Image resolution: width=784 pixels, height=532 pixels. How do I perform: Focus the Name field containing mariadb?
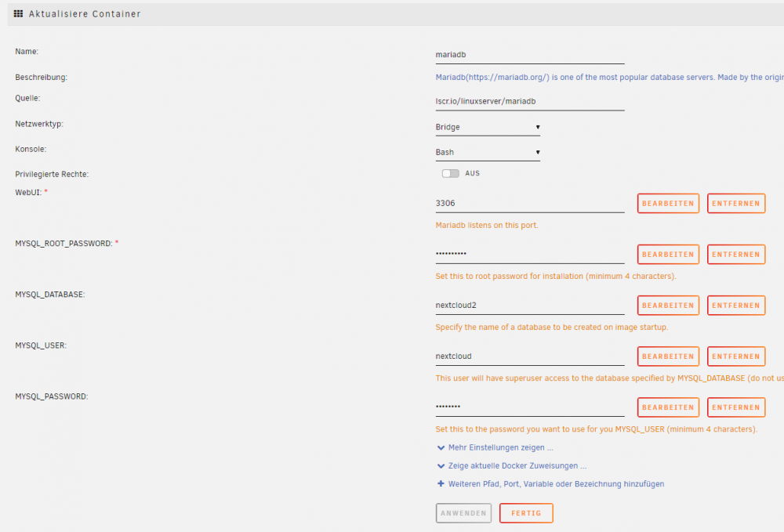[x=529, y=55]
